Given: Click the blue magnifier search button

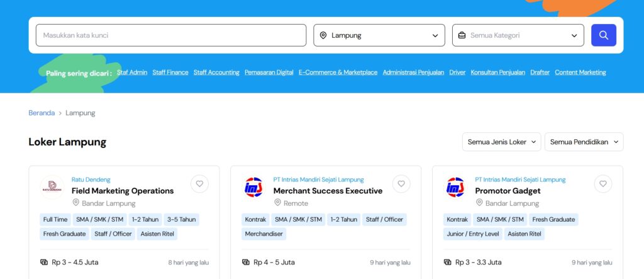Looking at the screenshot, I should pyautogui.click(x=603, y=35).
